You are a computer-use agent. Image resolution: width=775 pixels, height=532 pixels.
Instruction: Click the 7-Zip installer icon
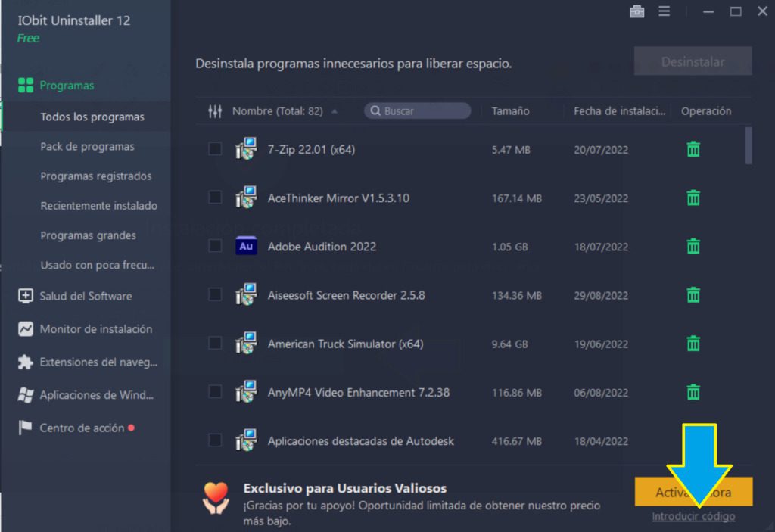click(x=246, y=149)
